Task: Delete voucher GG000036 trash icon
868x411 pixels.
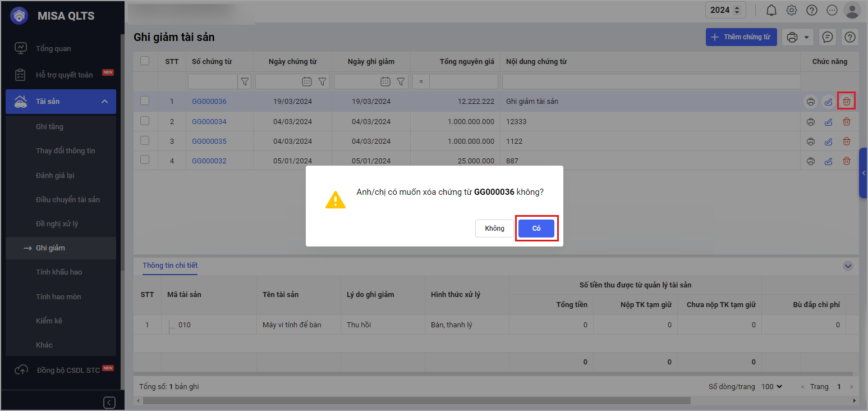Action: pos(847,102)
